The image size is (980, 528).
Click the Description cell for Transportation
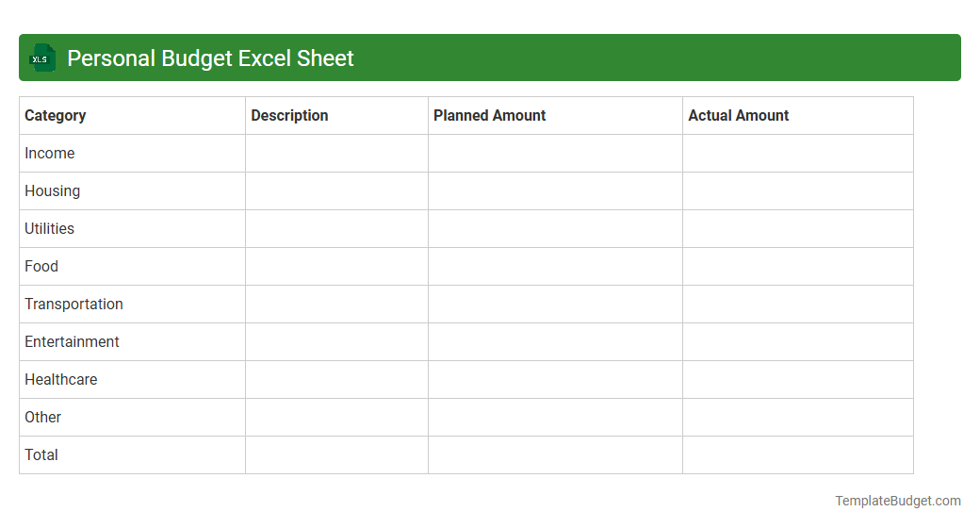[x=337, y=304]
